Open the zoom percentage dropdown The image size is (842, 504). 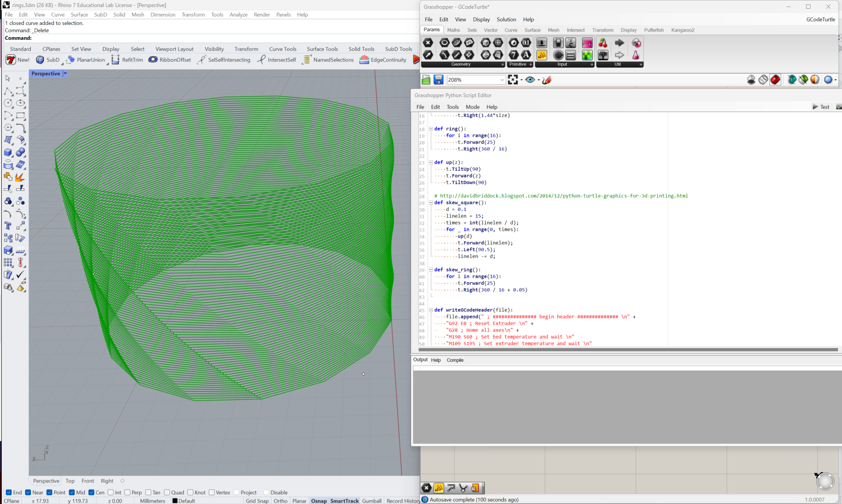pyautogui.click(x=502, y=80)
